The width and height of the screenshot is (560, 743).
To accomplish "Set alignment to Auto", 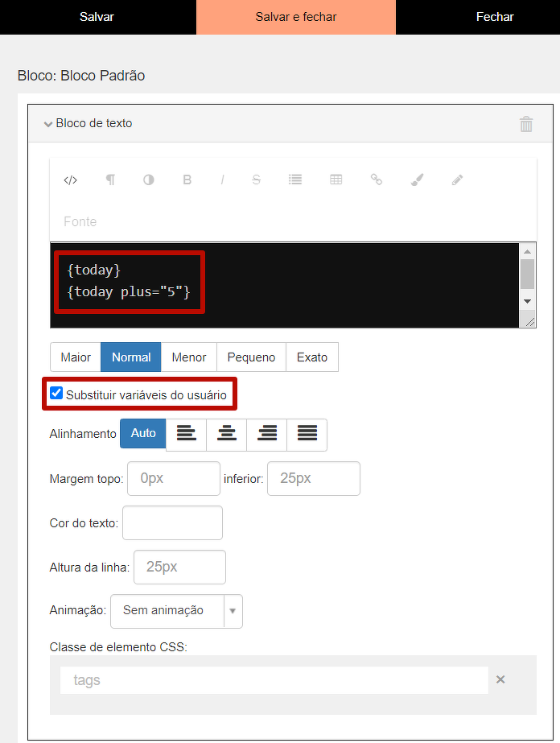I will [x=143, y=433].
